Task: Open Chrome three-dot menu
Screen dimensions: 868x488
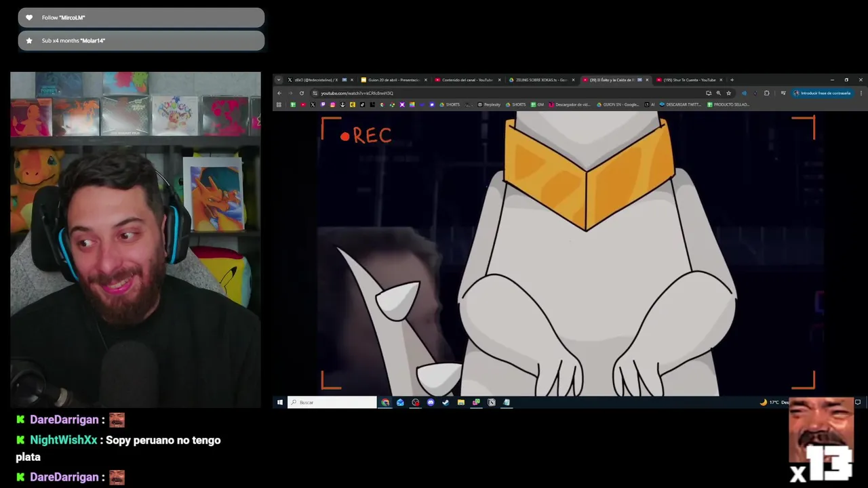Action: click(861, 93)
